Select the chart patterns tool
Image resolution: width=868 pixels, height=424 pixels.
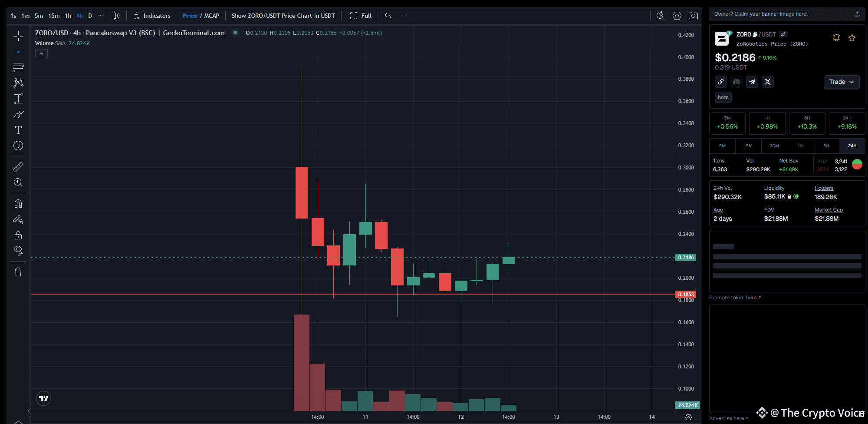point(18,83)
